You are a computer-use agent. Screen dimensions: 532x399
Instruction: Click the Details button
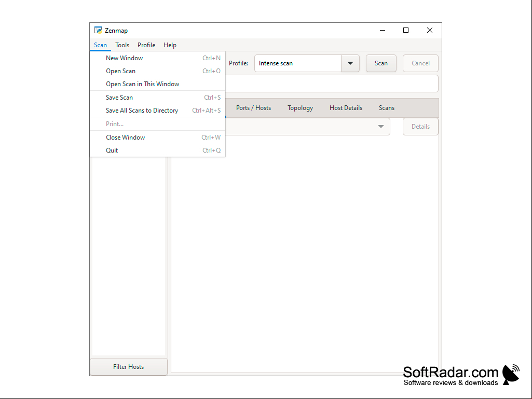click(x=420, y=127)
